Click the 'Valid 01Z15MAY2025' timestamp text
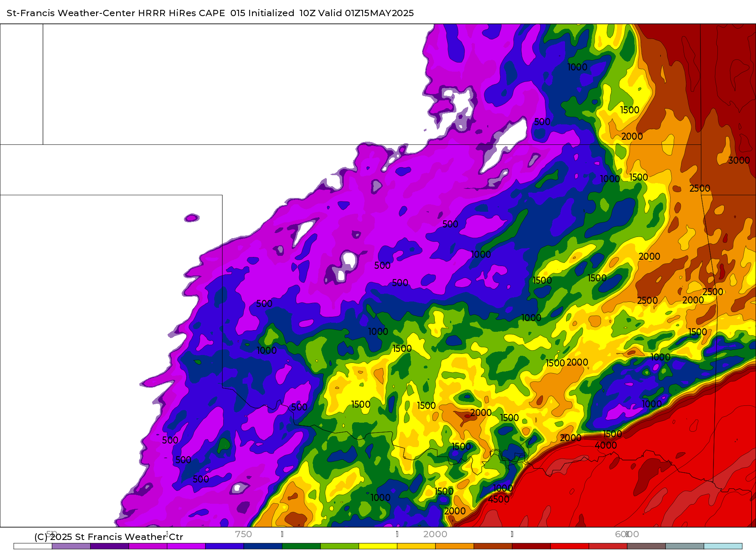 point(366,13)
